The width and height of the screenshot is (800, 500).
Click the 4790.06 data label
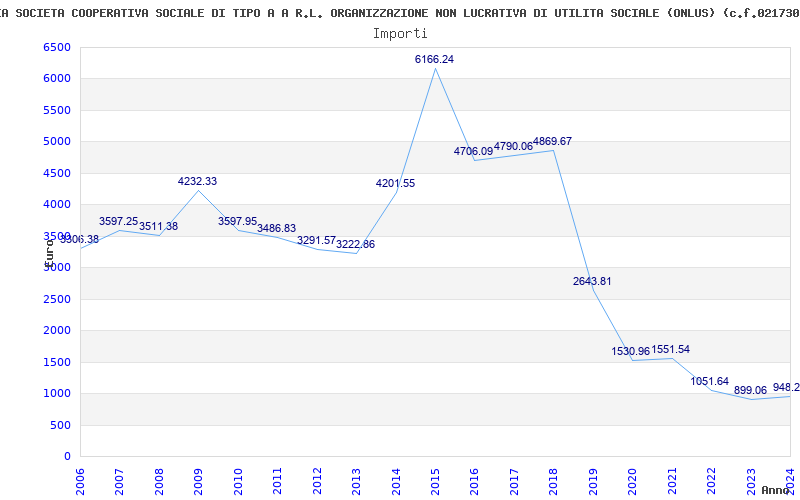tap(513, 146)
